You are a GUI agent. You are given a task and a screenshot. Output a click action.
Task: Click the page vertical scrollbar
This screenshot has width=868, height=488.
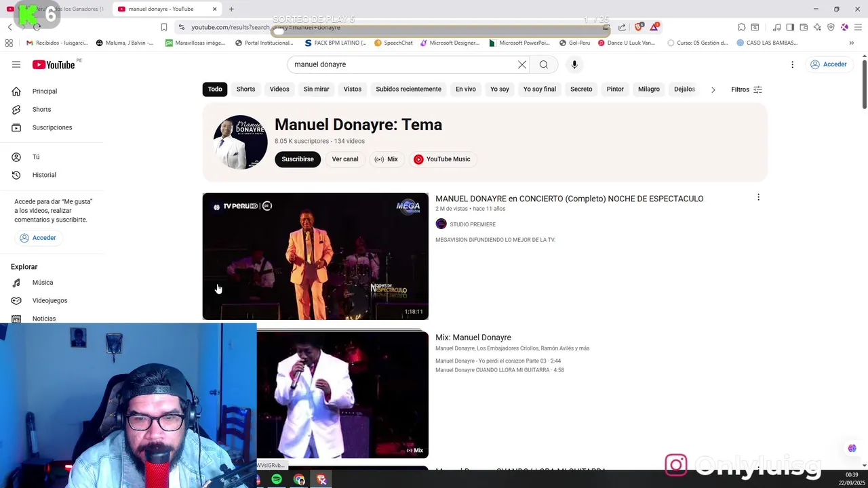click(x=865, y=84)
